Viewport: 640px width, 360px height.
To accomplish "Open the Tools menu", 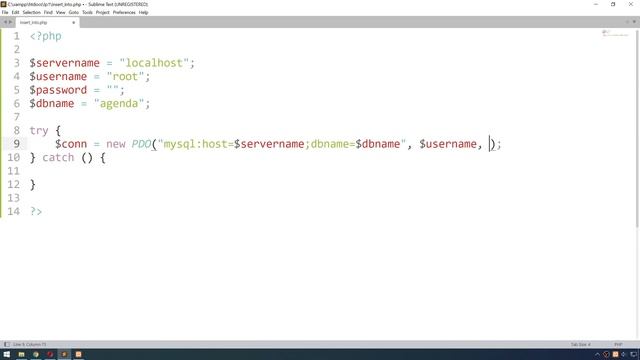I will tap(87, 13).
